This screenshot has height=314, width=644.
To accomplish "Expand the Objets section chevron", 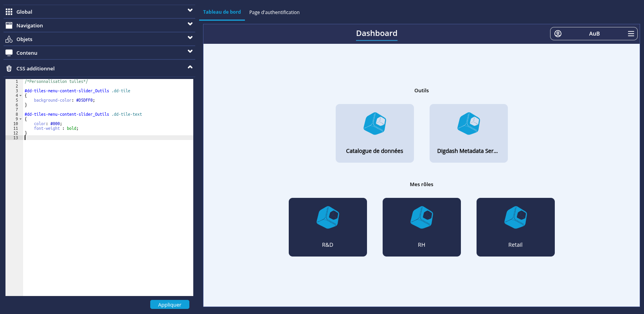I will point(190,38).
